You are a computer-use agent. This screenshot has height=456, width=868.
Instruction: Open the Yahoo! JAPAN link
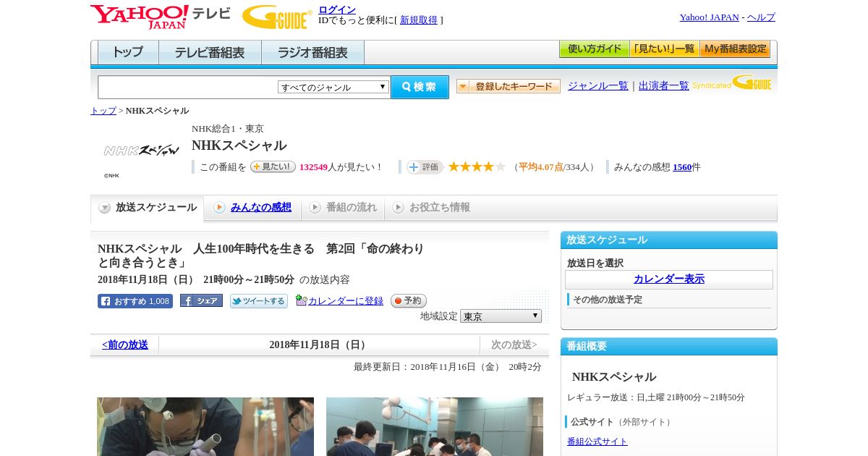tap(709, 17)
